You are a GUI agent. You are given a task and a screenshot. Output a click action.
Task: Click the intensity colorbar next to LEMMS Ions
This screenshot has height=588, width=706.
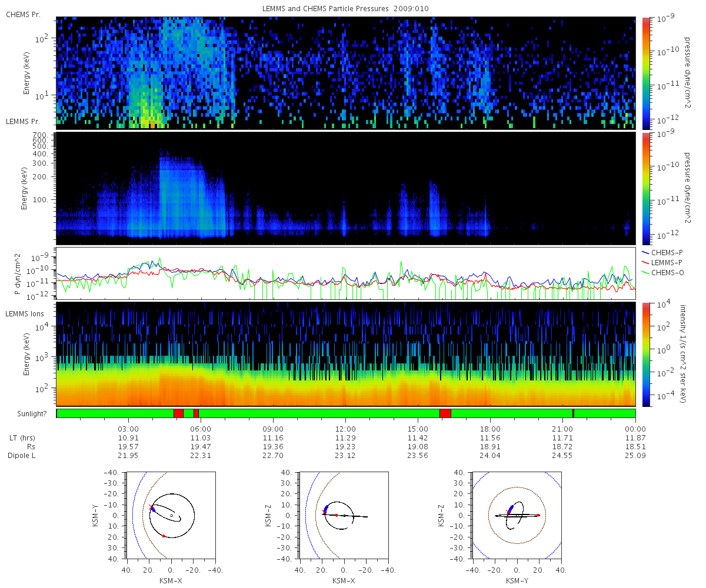point(646,354)
